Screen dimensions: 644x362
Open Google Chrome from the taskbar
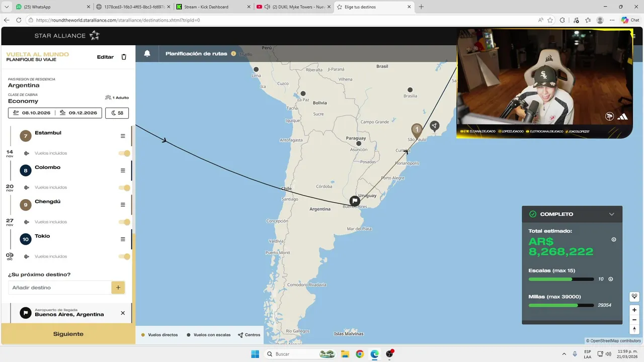click(x=360, y=354)
